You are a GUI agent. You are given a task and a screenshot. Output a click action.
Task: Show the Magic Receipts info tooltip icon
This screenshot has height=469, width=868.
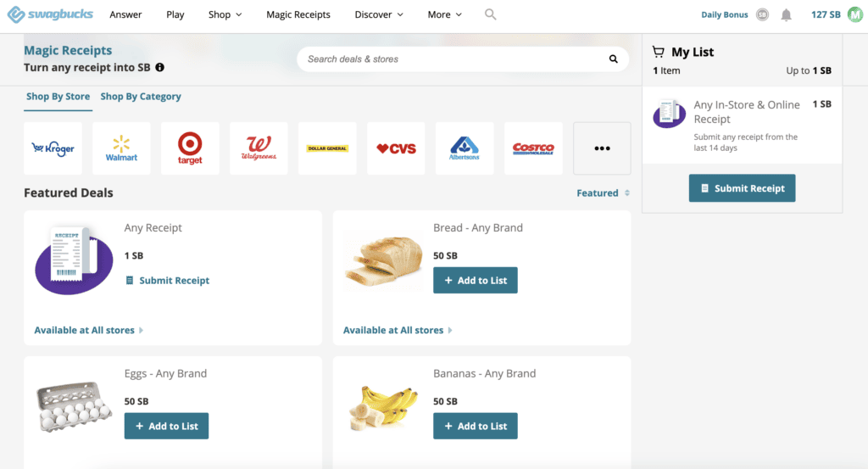coord(160,67)
